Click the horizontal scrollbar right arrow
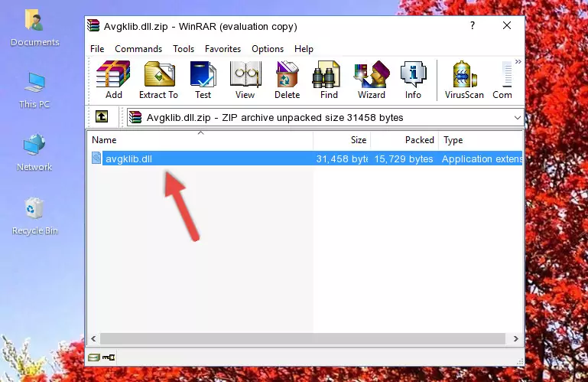 tap(516, 339)
